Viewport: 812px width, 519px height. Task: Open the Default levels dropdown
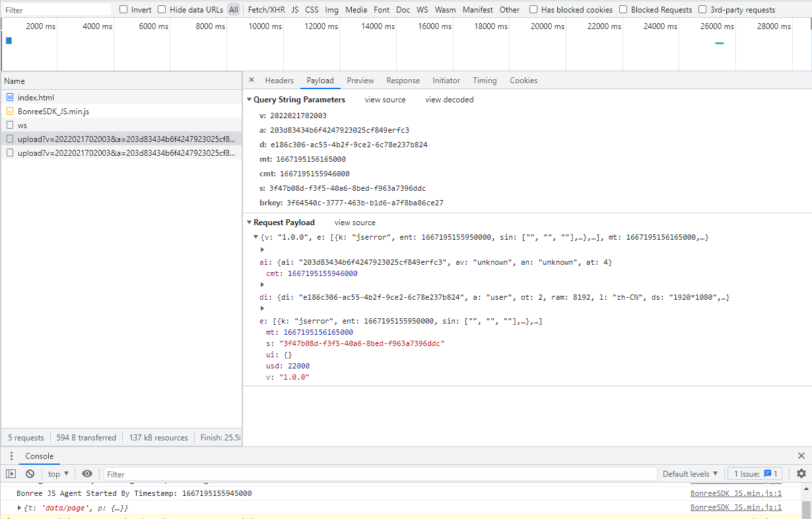690,473
